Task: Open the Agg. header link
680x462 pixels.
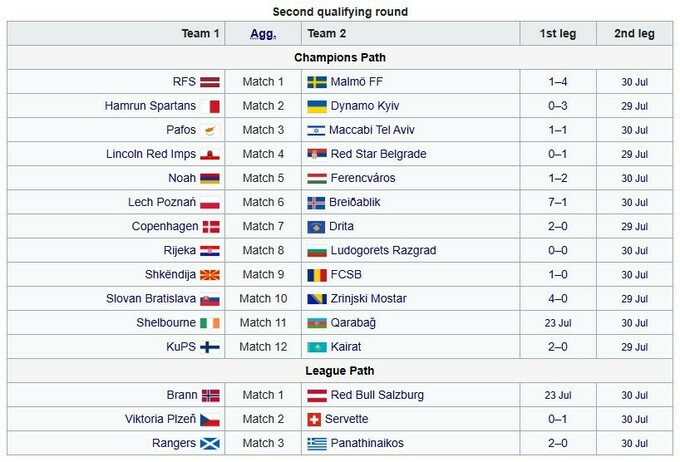Action: click(263, 33)
